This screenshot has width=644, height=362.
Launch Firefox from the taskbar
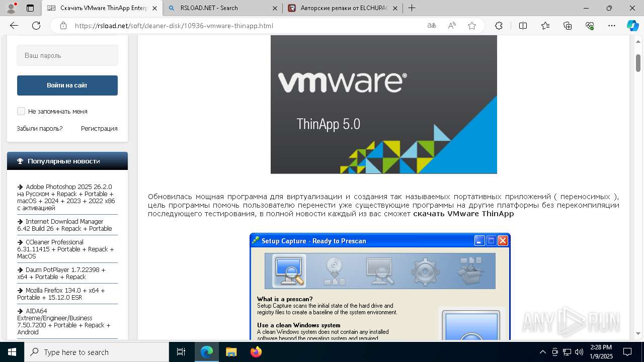tap(256, 352)
